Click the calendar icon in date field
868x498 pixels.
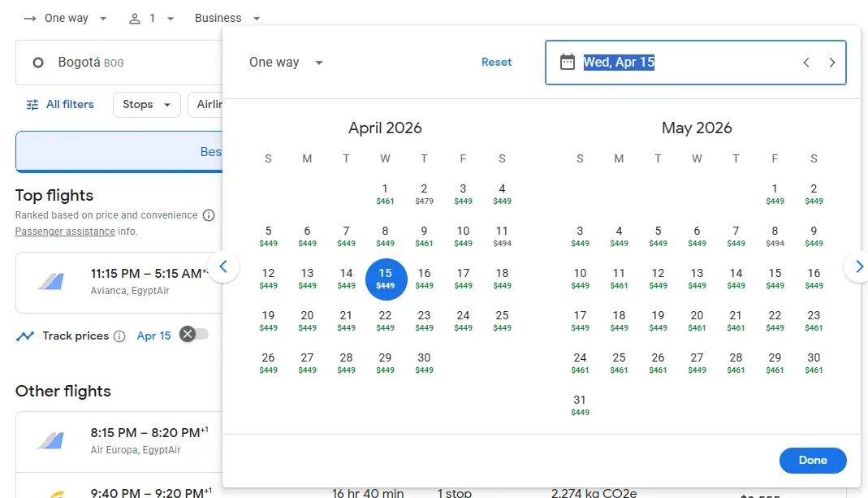click(x=568, y=63)
